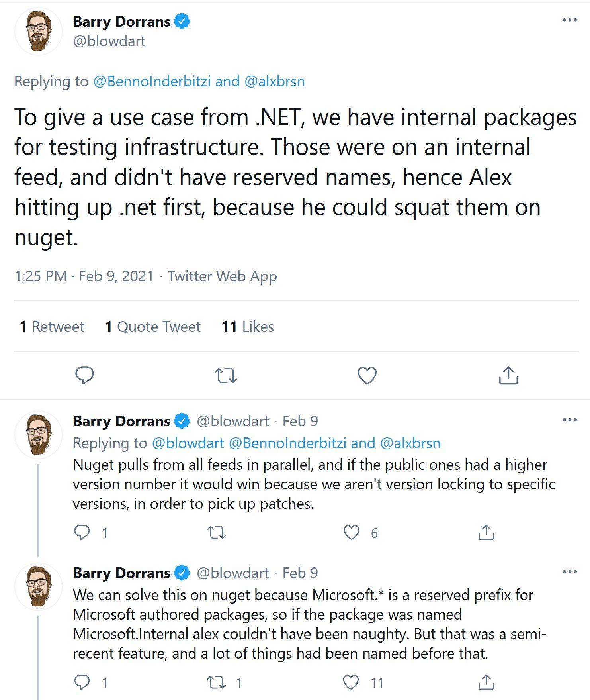Click Barry Dorrans verified badge
The height and width of the screenshot is (700, 590).
coord(182,22)
